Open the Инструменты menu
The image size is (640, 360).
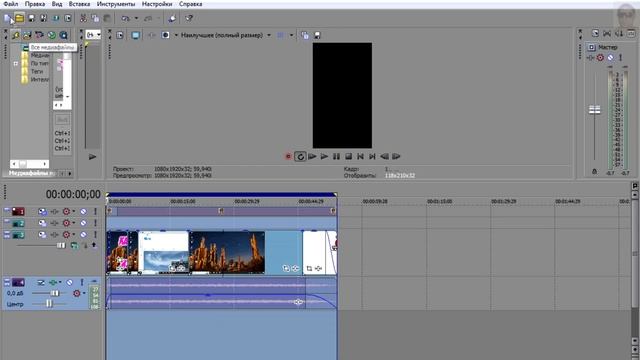[x=116, y=4]
